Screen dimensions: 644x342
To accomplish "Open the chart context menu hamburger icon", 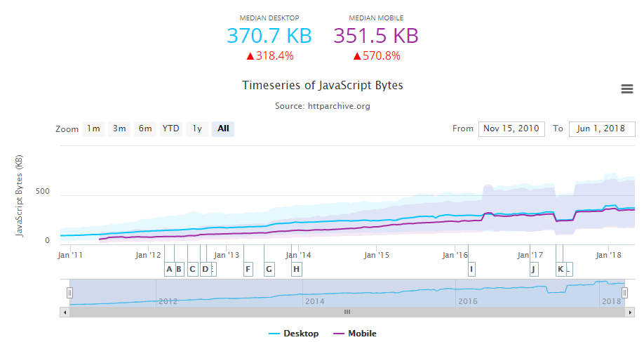I will click(627, 88).
